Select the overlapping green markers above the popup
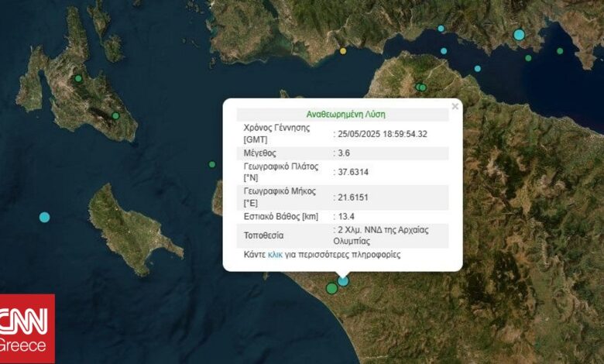The image size is (604, 364). (420, 87)
